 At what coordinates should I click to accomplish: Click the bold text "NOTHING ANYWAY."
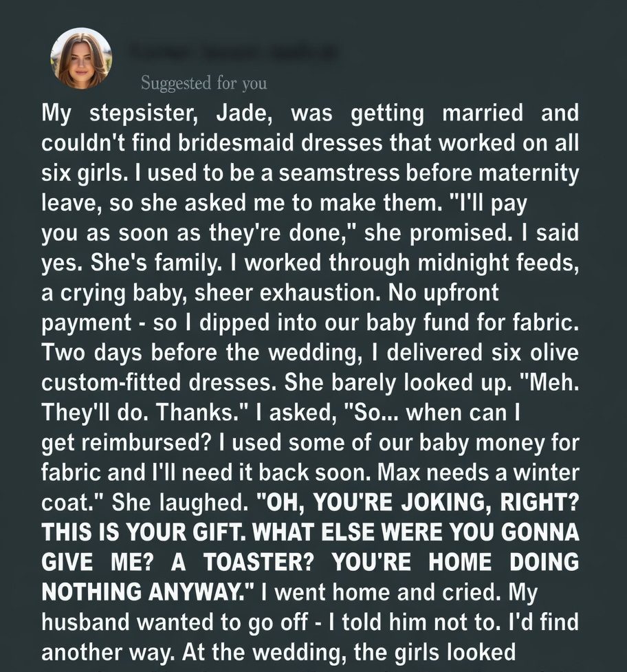click(139, 593)
